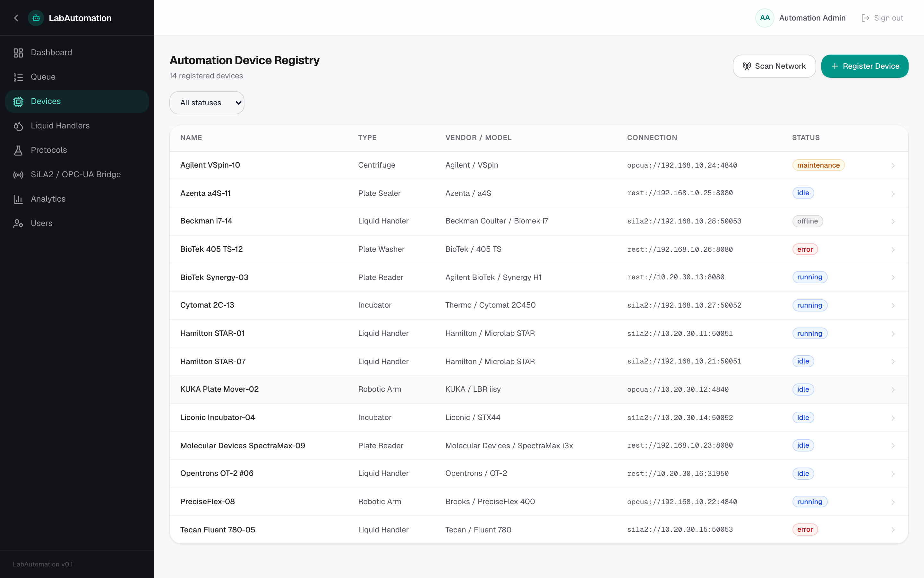Click the Users gear-person icon
The image size is (924, 578).
[18, 223]
